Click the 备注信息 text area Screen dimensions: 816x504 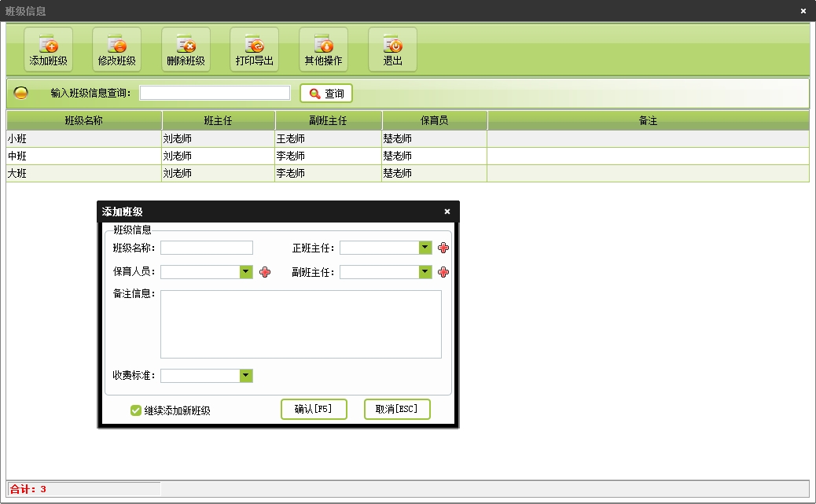click(x=300, y=324)
